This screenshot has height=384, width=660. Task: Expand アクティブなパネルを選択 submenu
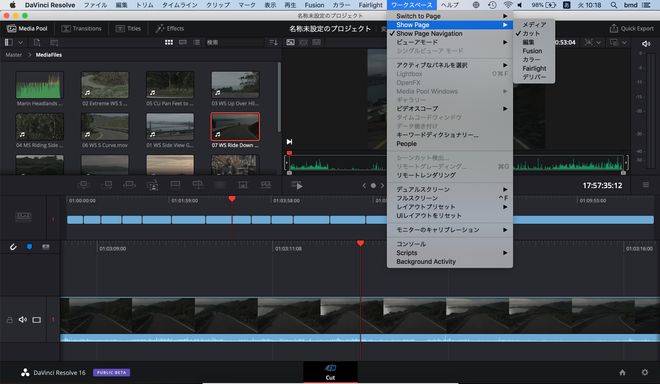(x=450, y=65)
